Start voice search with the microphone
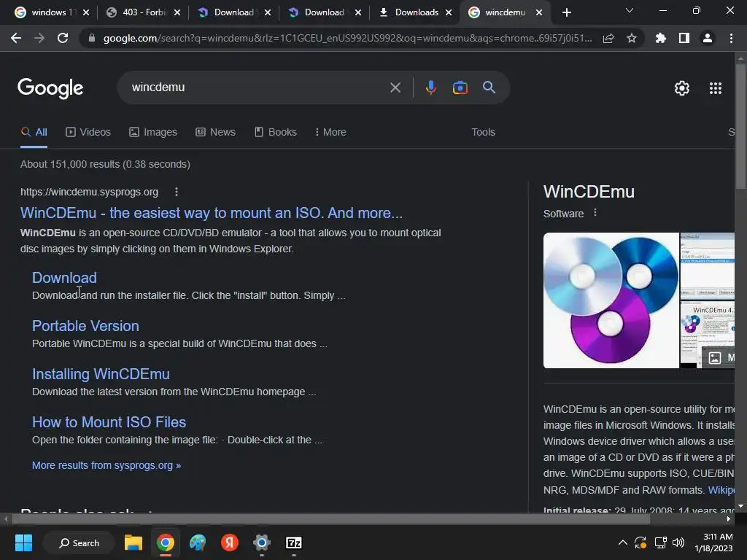Screen dimensions: 747x560 pos(430,87)
